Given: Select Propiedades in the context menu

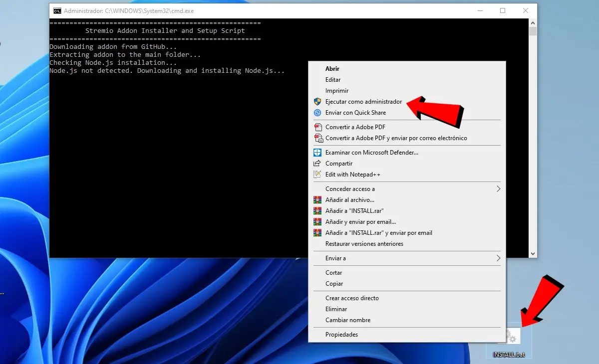Looking at the screenshot, I should (x=341, y=335).
